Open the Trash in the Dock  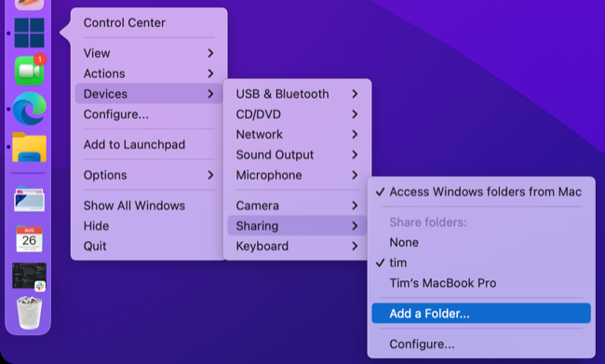pyautogui.click(x=30, y=313)
